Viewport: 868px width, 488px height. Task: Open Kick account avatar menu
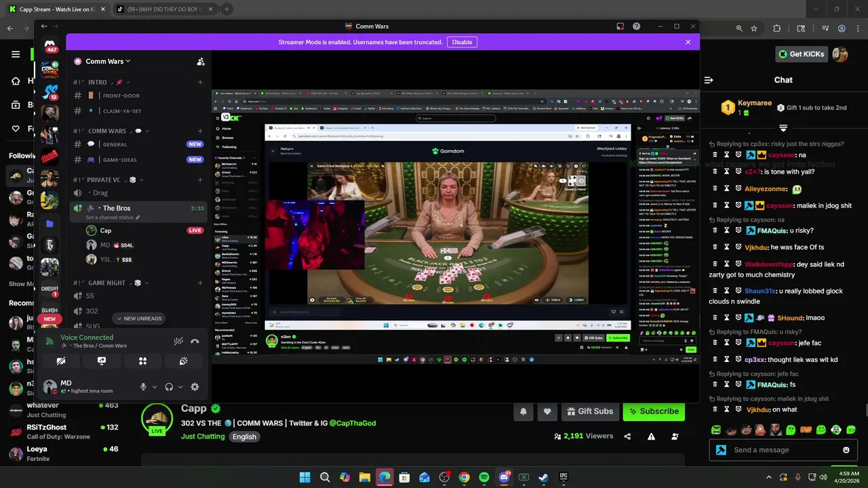point(840,54)
